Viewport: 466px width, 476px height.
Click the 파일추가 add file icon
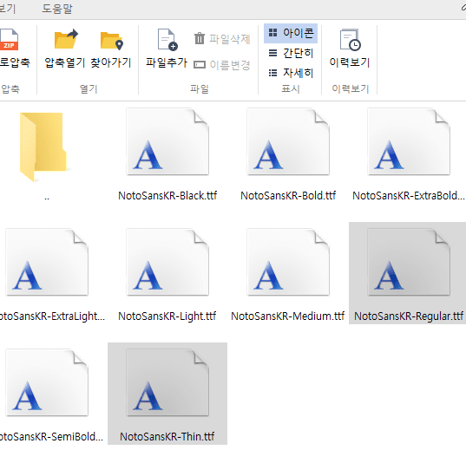[x=167, y=40]
